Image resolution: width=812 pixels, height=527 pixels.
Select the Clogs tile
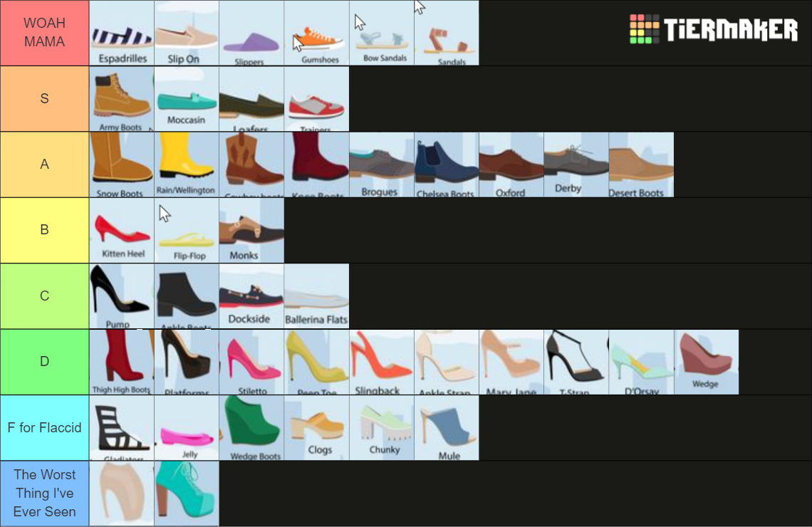(316, 427)
